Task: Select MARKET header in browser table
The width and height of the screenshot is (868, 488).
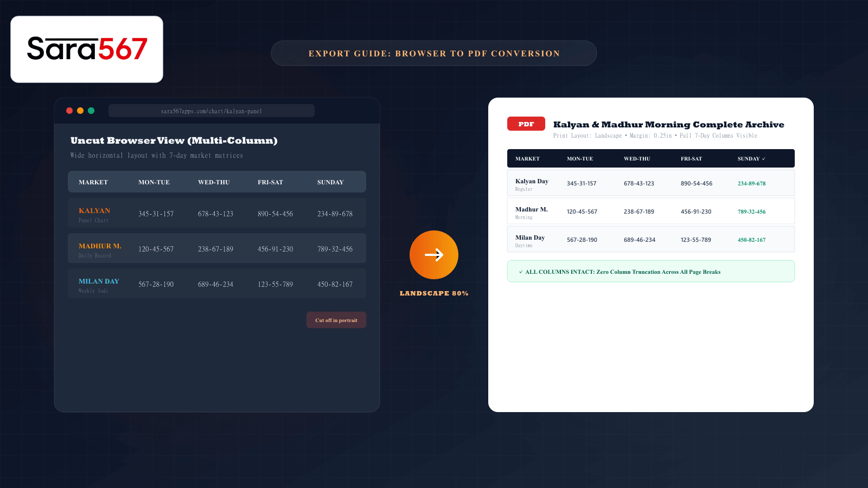Action: (93, 182)
